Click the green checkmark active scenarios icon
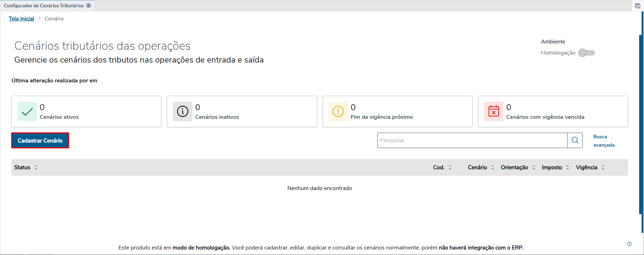Image resolution: width=644 pixels, height=255 pixels. [27, 112]
